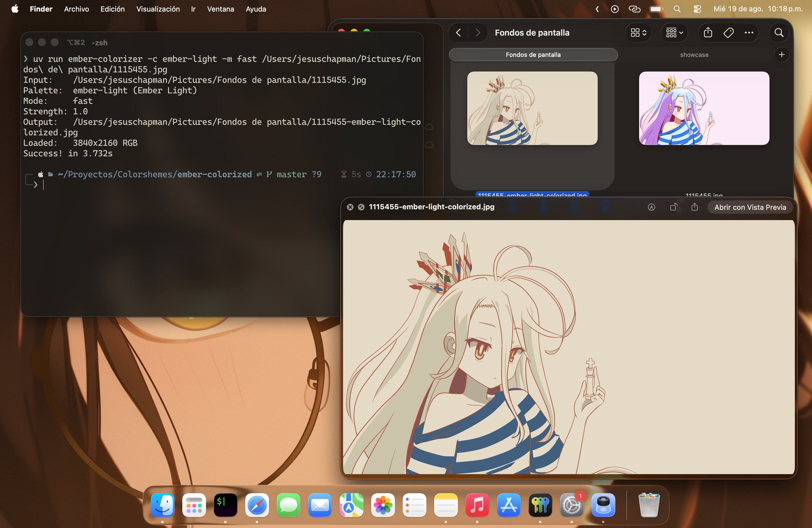The image size is (812, 528).
Task: Share image from Quick Look toolbar
Action: tap(695, 207)
